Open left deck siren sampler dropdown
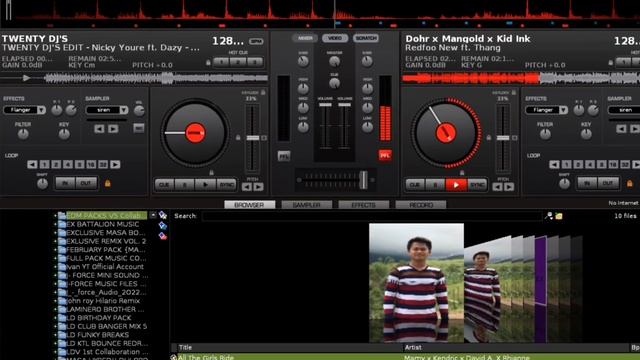 (124, 110)
